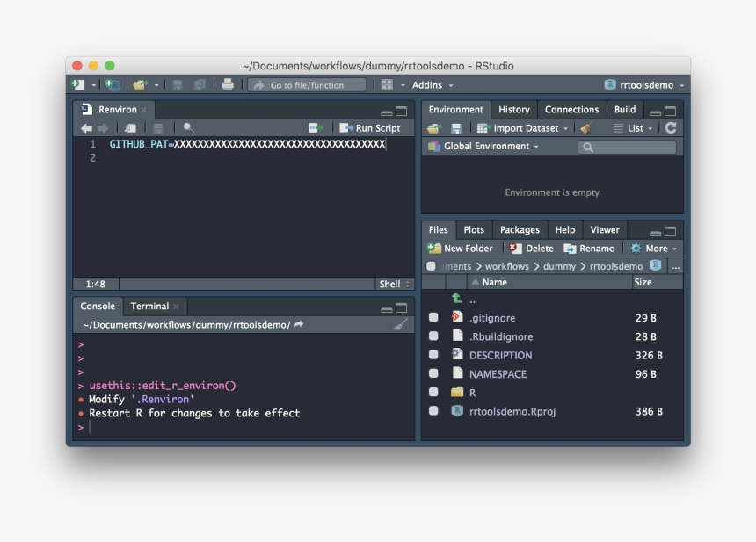Click the find magnifier icon in editor
This screenshot has width=756, height=542.
point(188,128)
